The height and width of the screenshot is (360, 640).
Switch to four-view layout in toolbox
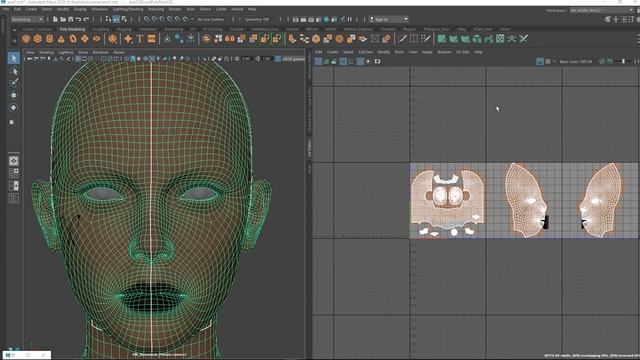pos(13,172)
